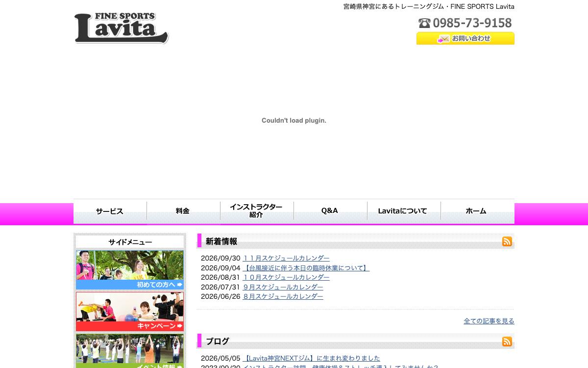This screenshot has width=588, height=368.
Task: Click the date 2026/05/05 under ブログ
Action: point(220,358)
